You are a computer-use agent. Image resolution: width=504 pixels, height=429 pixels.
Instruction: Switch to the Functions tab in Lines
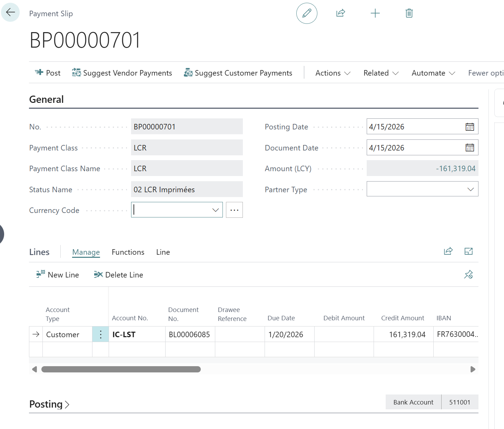click(128, 252)
